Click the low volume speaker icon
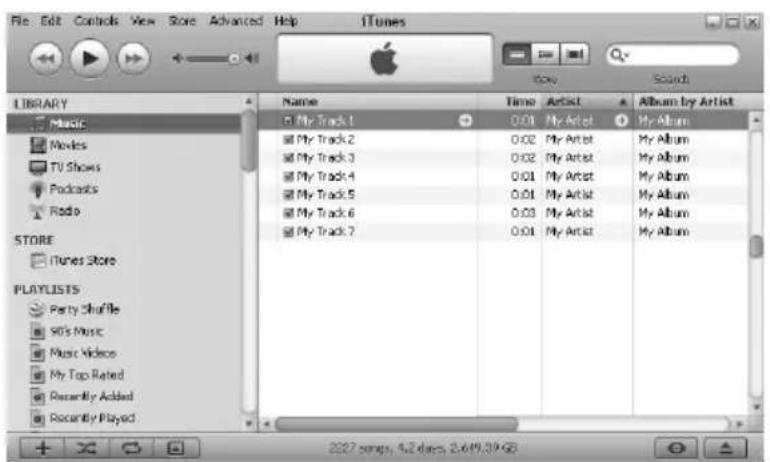Screen dimensions: 770x462 point(177,58)
